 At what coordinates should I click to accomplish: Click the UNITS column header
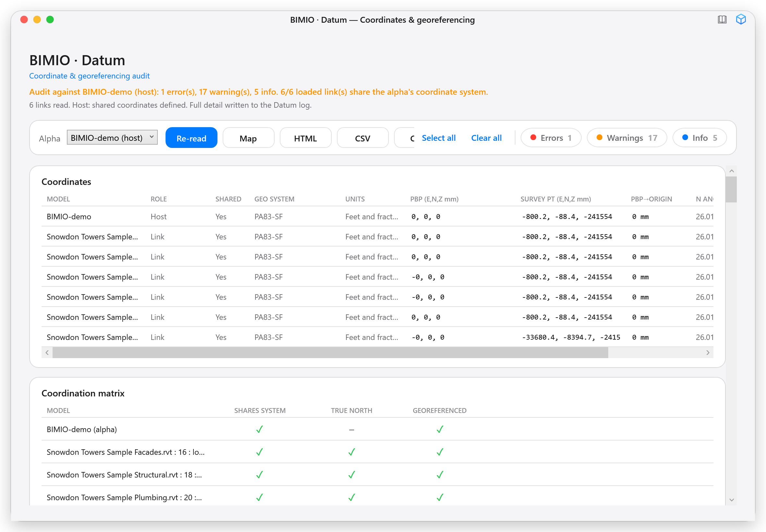[x=355, y=199]
